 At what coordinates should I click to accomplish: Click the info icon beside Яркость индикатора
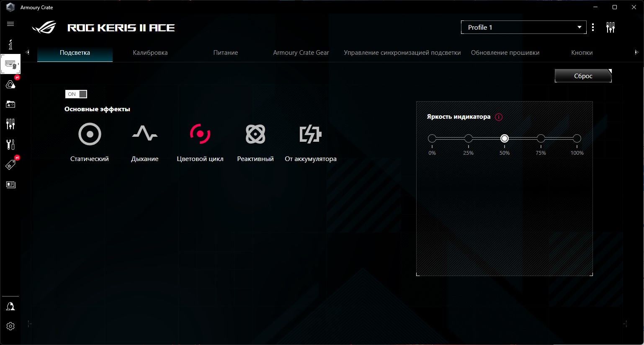click(x=499, y=117)
